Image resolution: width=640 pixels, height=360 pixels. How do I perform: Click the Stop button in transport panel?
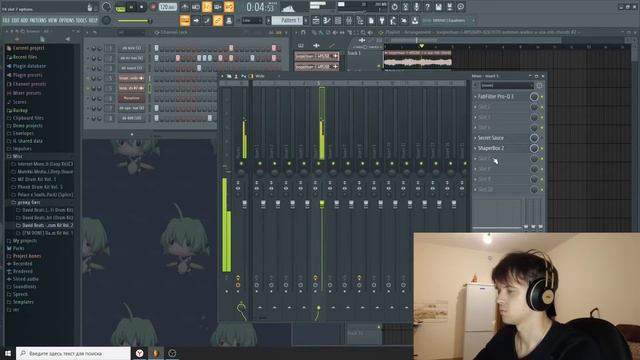tap(142, 7)
